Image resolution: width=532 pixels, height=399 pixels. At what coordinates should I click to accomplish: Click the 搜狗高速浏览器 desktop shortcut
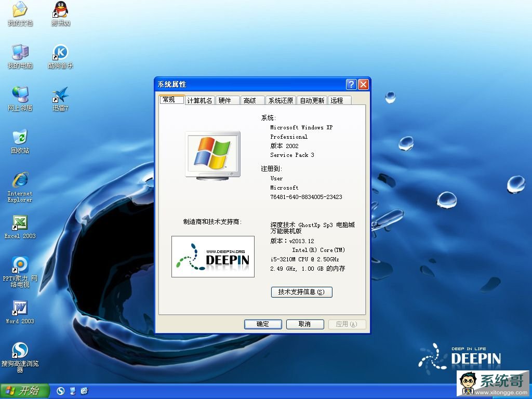(x=20, y=357)
